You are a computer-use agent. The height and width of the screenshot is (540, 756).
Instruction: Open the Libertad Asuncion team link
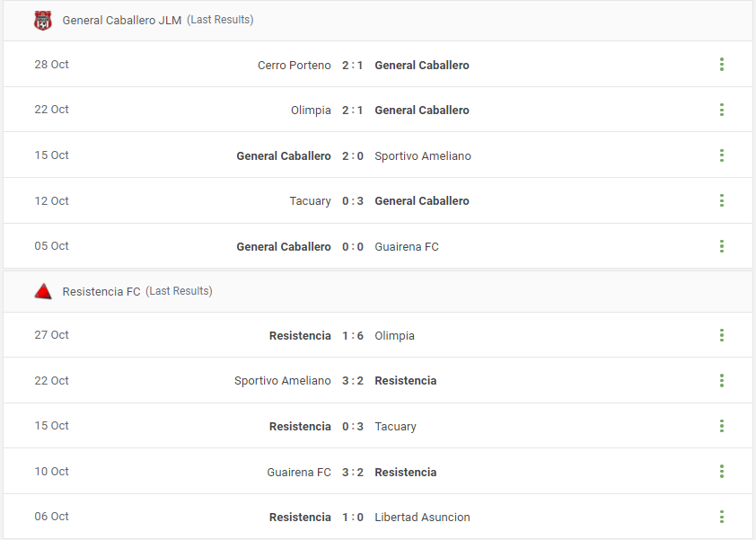pos(422,518)
